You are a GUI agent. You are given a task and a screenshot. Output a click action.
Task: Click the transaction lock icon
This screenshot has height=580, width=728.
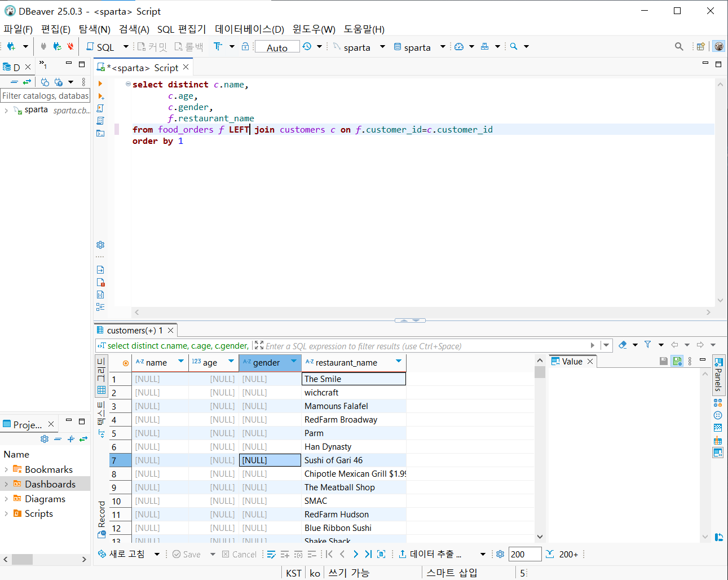245,47
